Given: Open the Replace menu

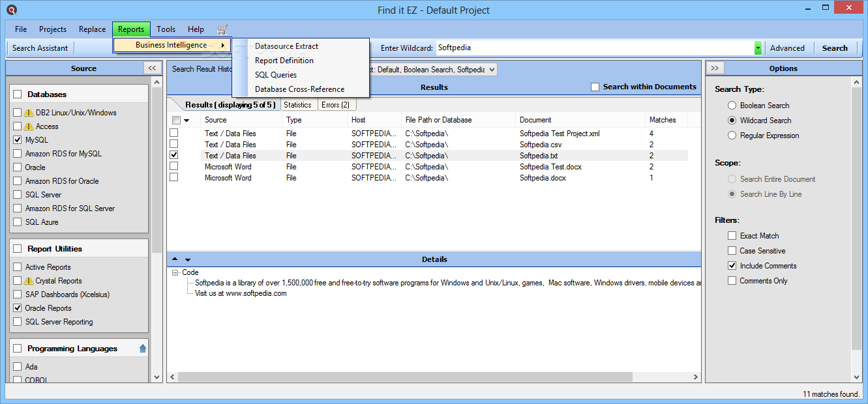Looking at the screenshot, I should coord(92,29).
